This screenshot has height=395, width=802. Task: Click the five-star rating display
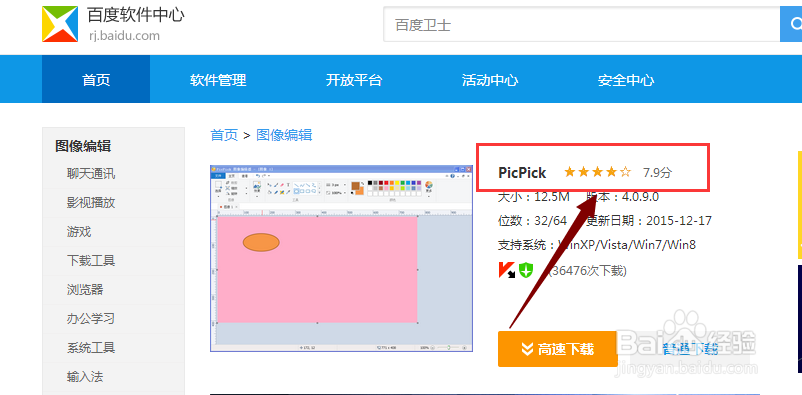point(597,172)
